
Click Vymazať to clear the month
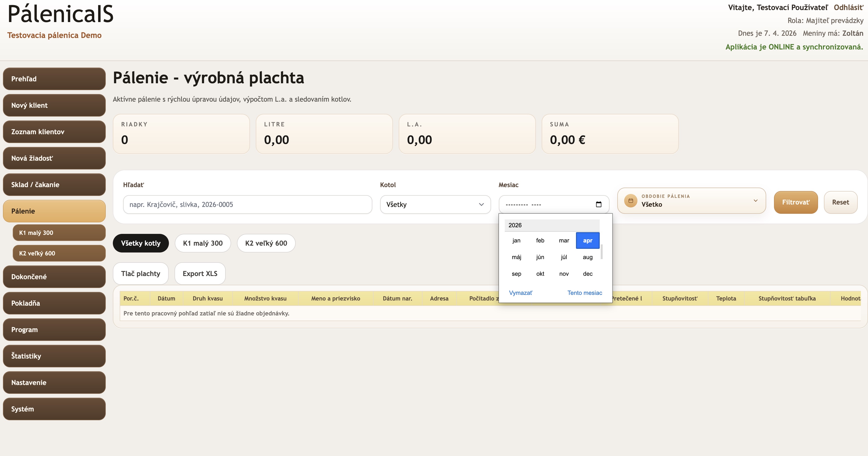(520, 293)
